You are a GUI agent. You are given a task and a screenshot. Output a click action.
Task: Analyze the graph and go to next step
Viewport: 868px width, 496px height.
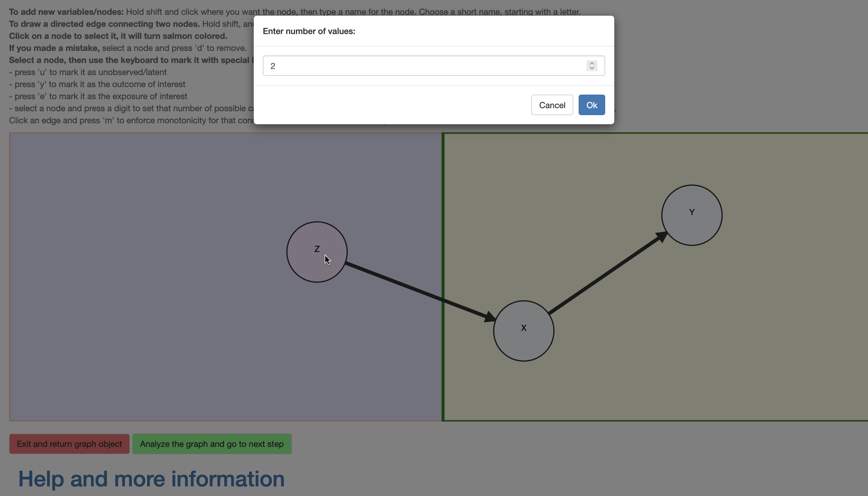[x=212, y=444]
